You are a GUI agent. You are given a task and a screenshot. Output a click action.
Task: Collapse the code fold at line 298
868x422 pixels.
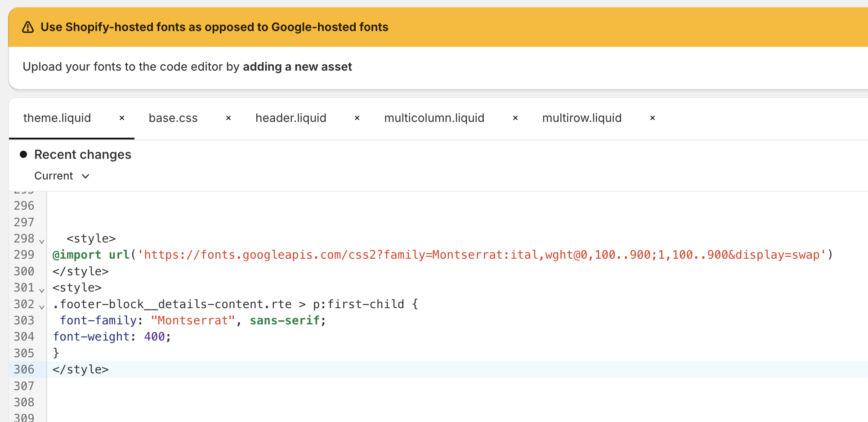coord(42,241)
